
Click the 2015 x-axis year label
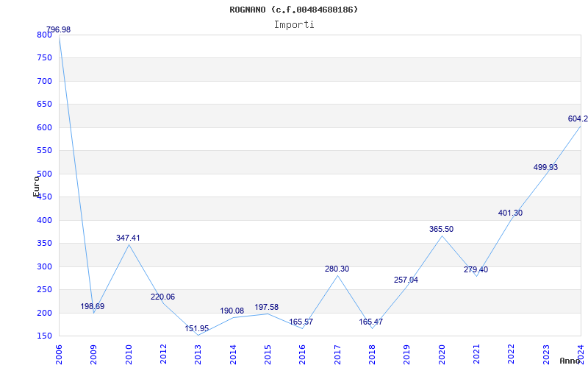click(268, 355)
